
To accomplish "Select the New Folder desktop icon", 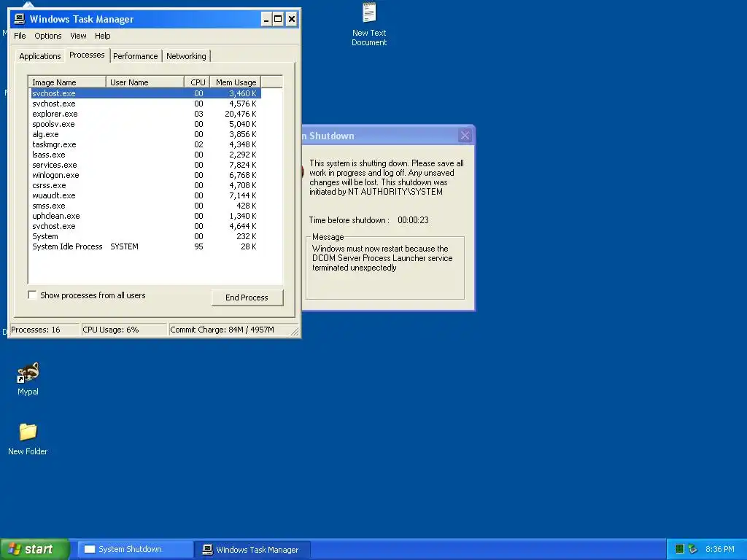I will tap(28, 438).
